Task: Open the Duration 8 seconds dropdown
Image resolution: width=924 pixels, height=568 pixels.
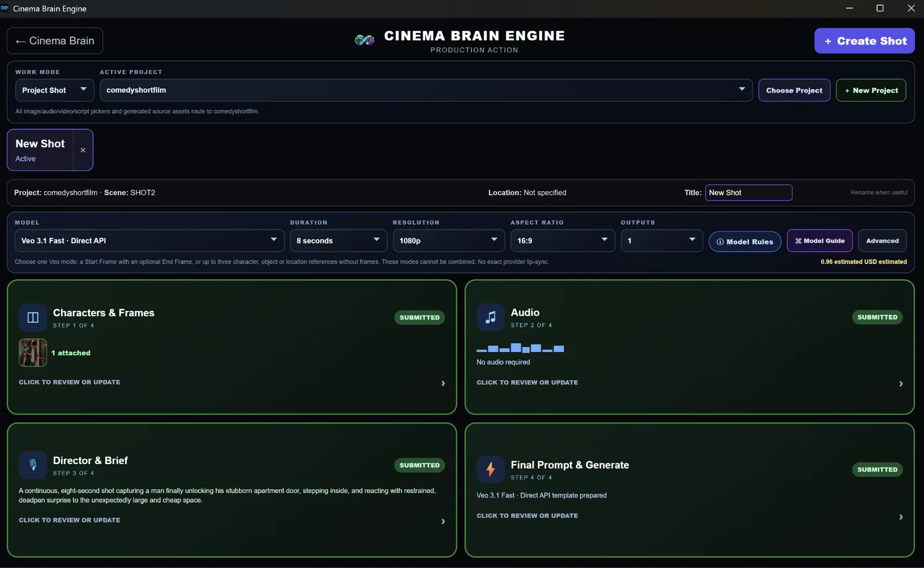Action: point(338,240)
